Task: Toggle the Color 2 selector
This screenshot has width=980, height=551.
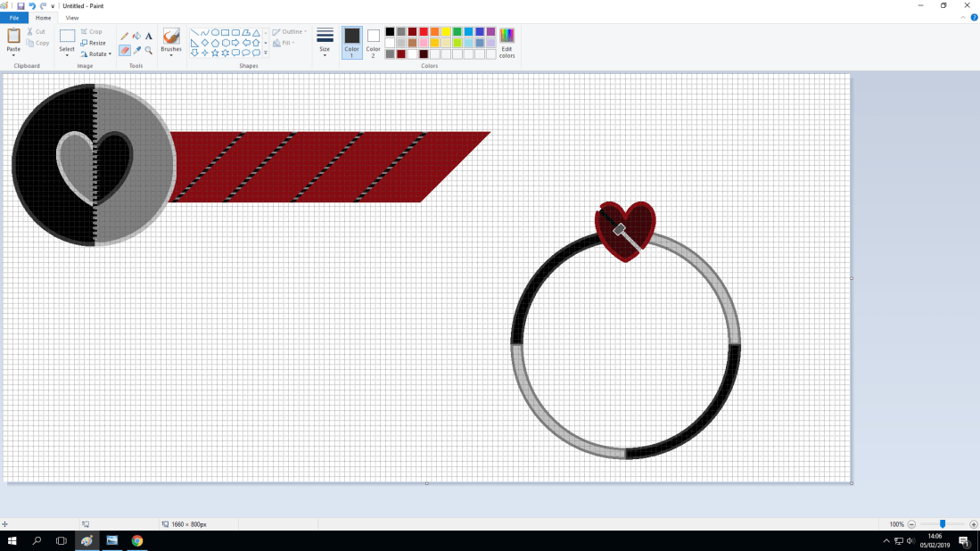Action: click(x=374, y=42)
